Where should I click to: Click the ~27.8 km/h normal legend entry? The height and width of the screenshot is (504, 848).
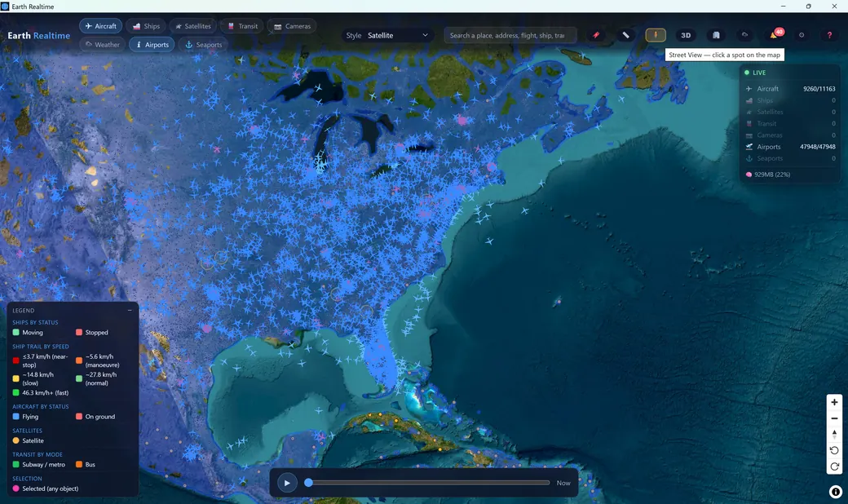[x=97, y=378]
